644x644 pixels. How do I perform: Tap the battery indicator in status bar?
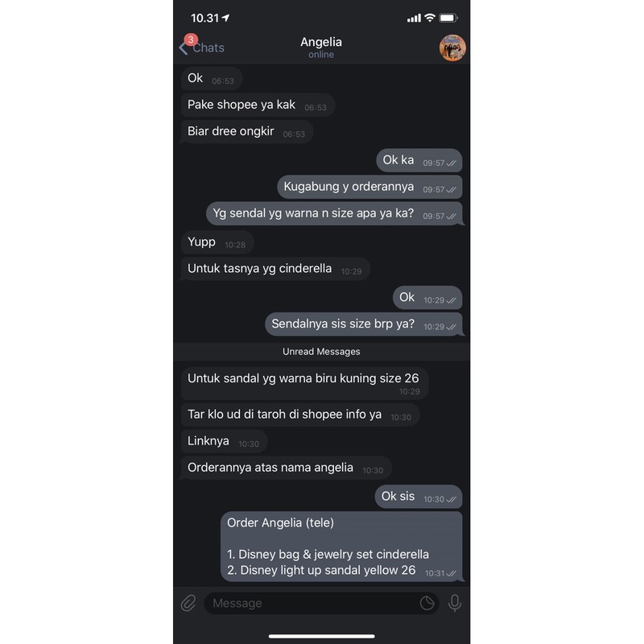pos(448,18)
